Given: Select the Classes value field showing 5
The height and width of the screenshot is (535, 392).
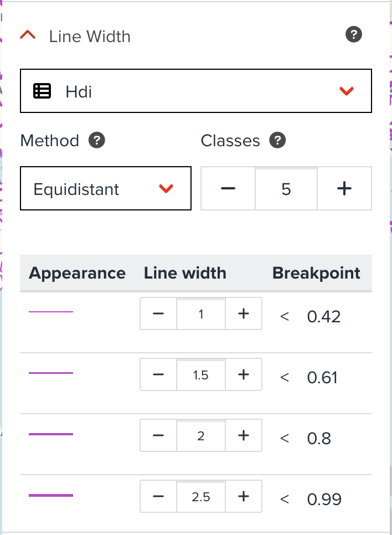Looking at the screenshot, I should [286, 188].
